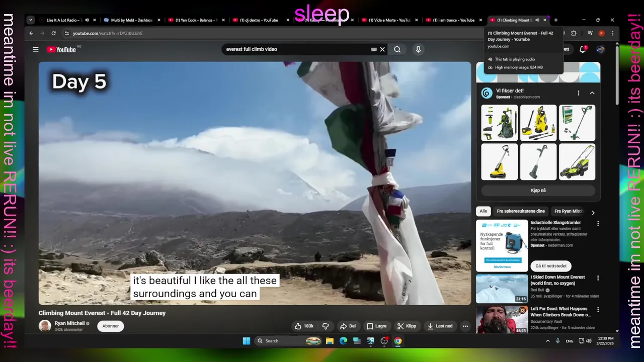Screen dimensions: 644x362
Task: Open the tab search dropdown arrow
Action: [31, 20]
